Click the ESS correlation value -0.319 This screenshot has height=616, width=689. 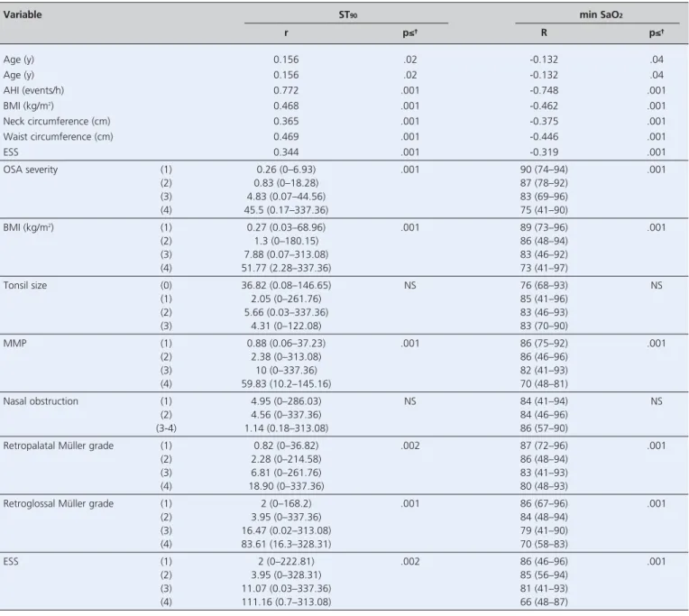click(544, 152)
